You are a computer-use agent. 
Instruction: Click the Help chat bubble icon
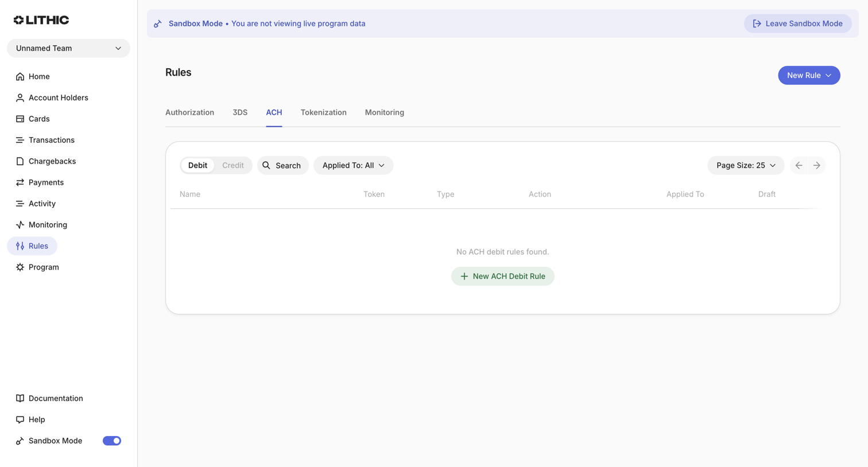(x=20, y=419)
